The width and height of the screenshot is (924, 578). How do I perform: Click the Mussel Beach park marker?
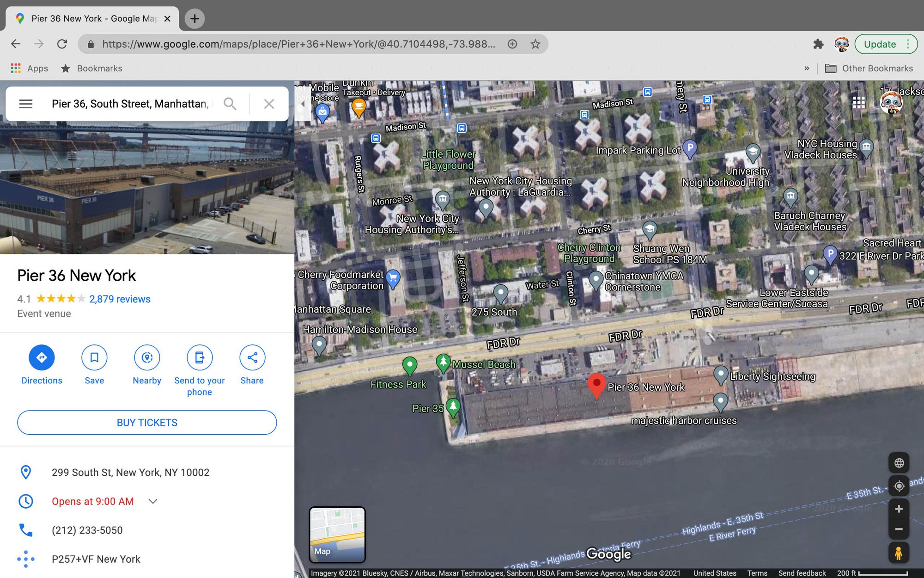(x=443, y=363)
